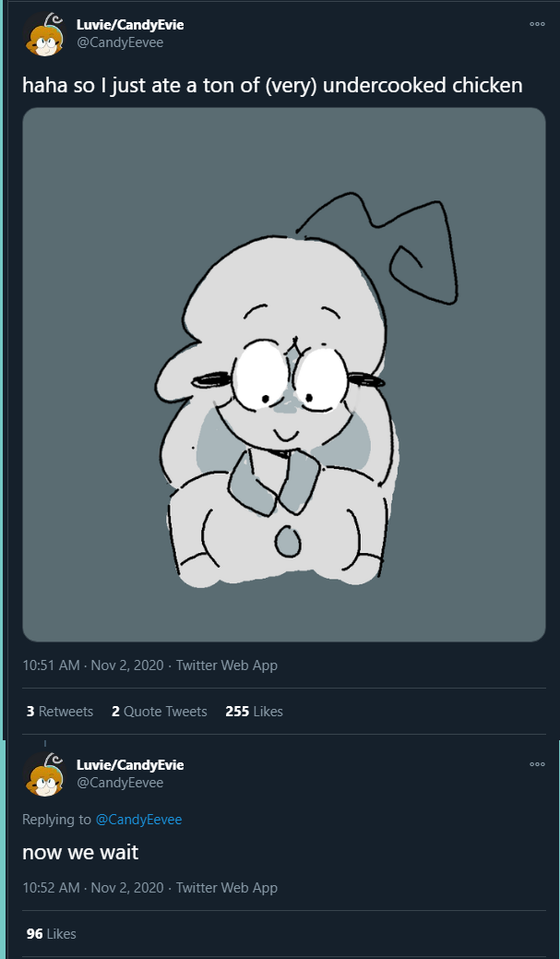Open the blue @CandyEevee link after 'Replying to'
The height and width of the screenshot is (959, 560).
(x=138, y=820)
